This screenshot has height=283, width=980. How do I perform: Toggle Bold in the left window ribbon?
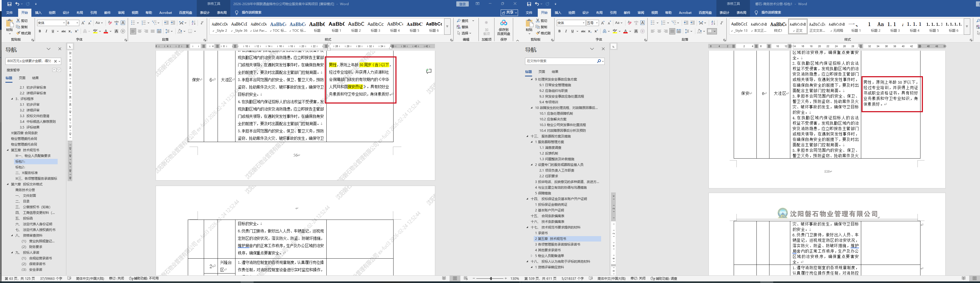[40, 31]
